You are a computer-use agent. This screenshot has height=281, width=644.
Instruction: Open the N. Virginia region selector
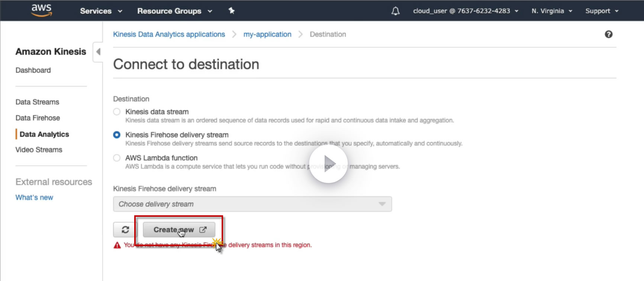point(552,11)
